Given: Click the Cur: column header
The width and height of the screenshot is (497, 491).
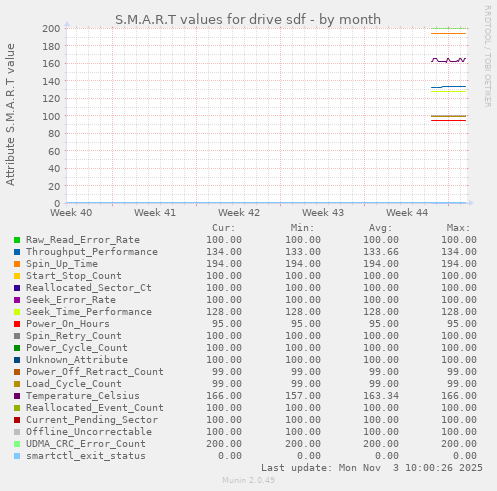Looking at the screenshot, I should (224, 228).
